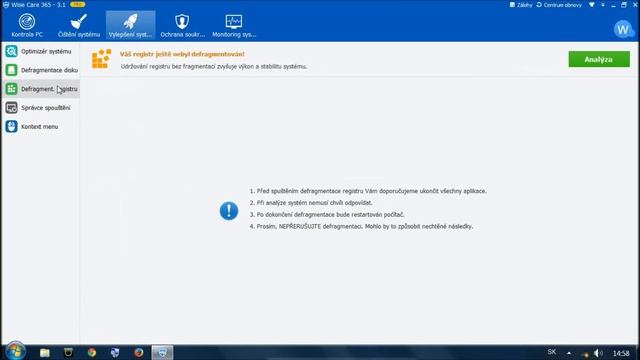Click the green Analýza button
The image size is (640, 360).
pyautogui.click(x=599, y=59)
